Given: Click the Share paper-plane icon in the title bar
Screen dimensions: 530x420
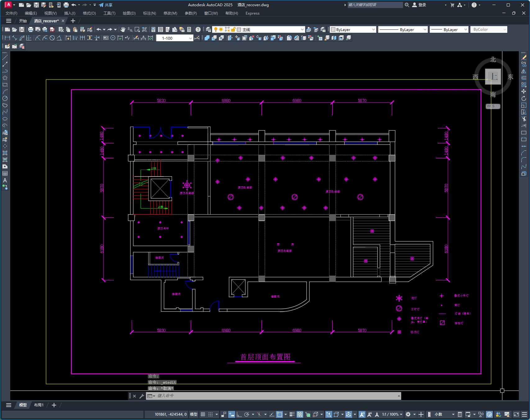Looking at the screenshot, I should click(101, 5).
